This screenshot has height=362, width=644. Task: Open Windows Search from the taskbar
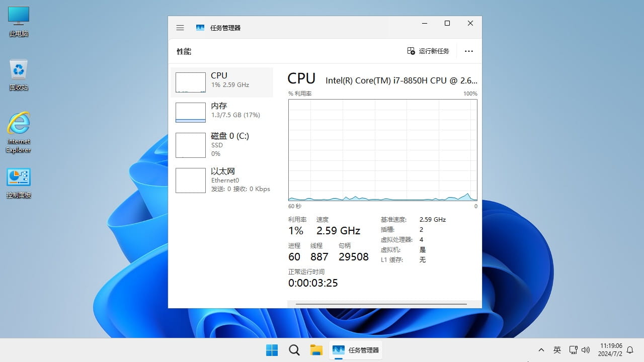tap(294, 349)
